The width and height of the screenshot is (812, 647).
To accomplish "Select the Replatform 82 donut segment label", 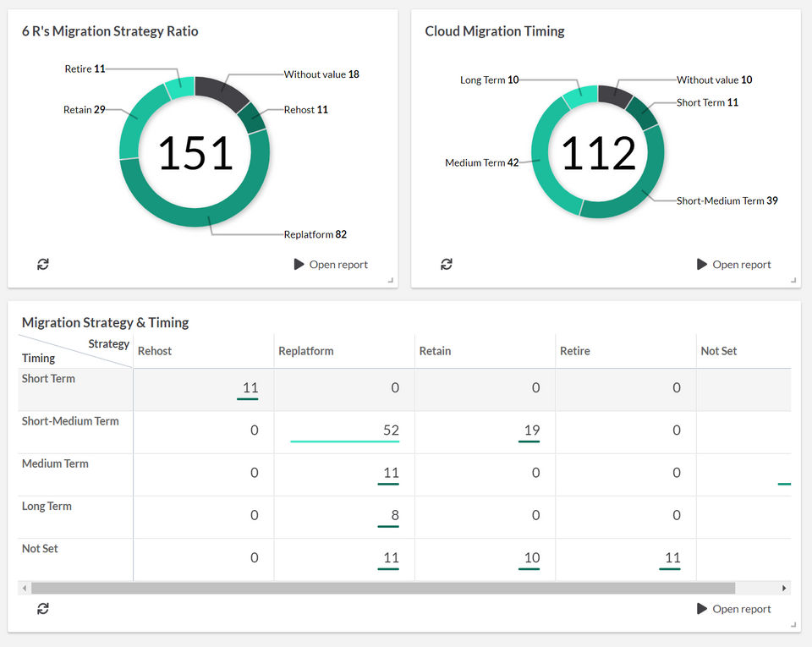I will click(x=315, y=234).
